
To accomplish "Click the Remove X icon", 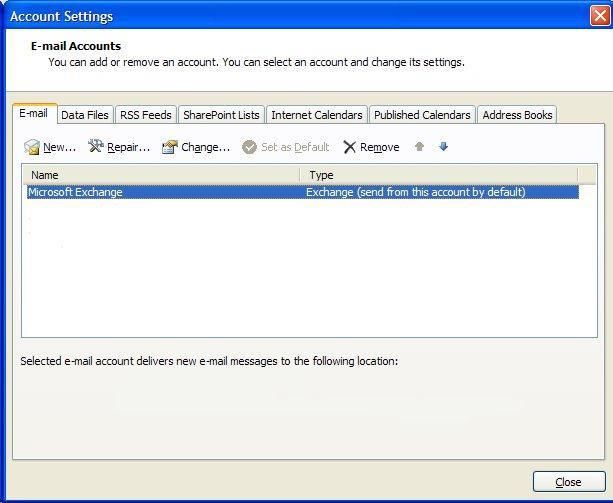I will coord(349,147).
